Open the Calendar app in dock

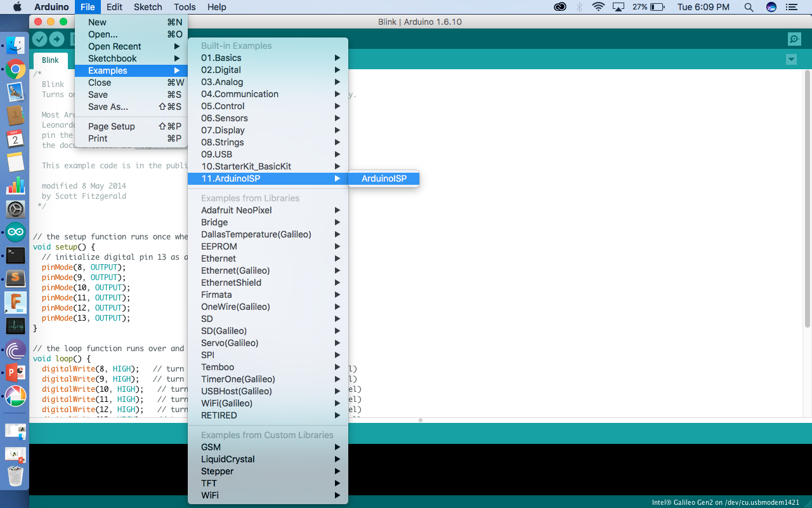pos(16,138)
